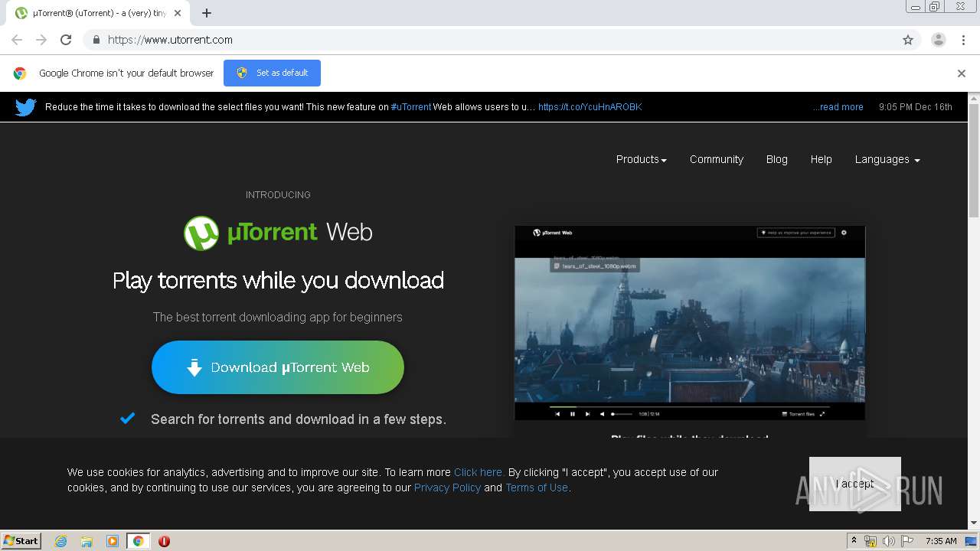The width and height of the screenshot is (980, 551).
Task: Dismiss the default browser notification bar
Action: tap(962, 73)
